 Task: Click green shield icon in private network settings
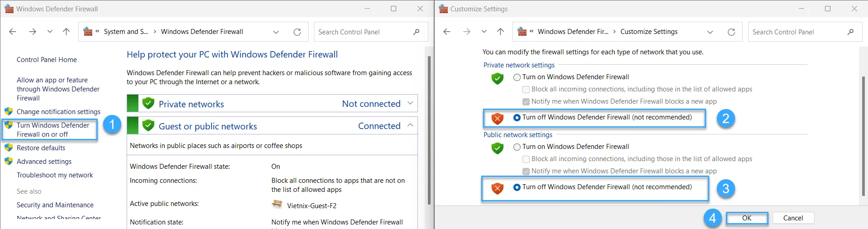pyautogui.click(x=498, y=79)
